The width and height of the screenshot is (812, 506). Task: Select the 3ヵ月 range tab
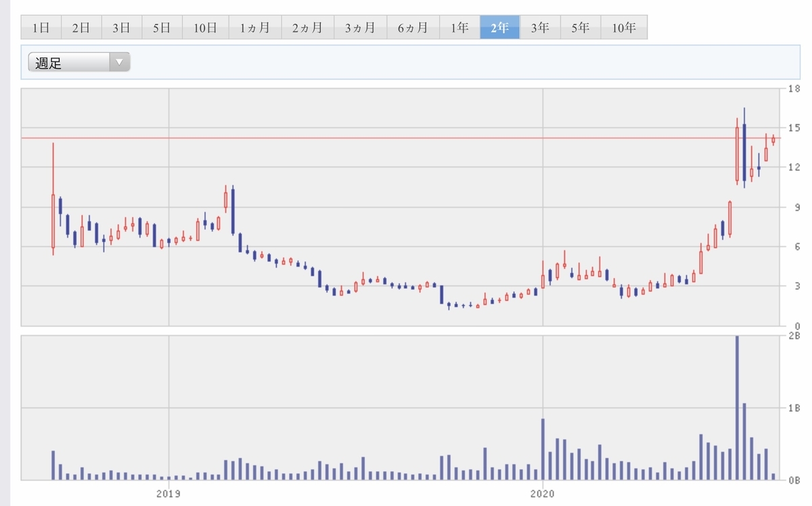click(360, 28)
